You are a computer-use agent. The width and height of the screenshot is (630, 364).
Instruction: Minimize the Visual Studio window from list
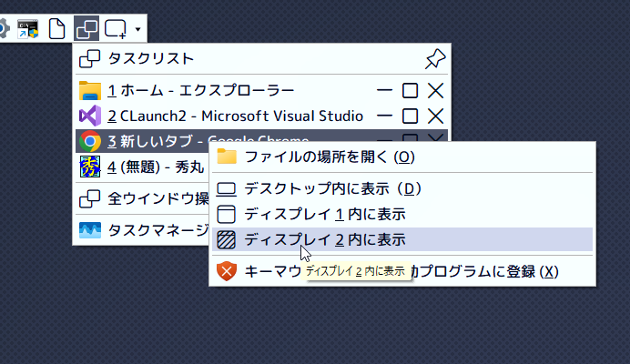pyautogui.click(x=384, y=116)
